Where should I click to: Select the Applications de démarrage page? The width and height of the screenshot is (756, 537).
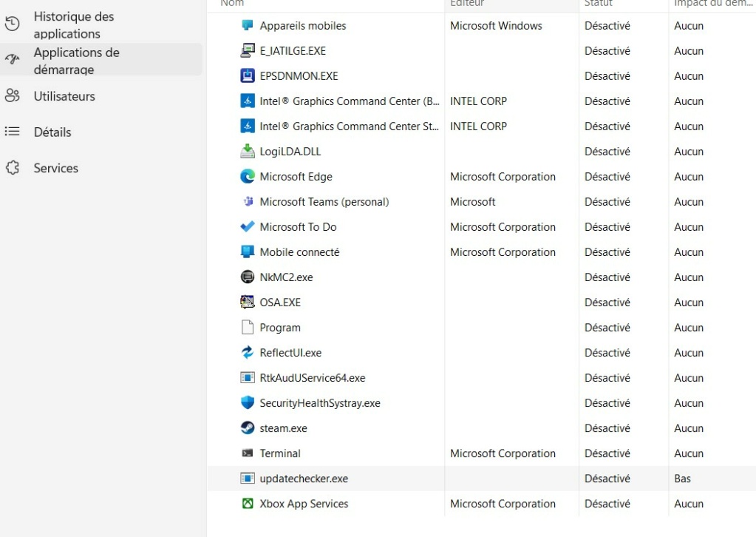[101, 59]
